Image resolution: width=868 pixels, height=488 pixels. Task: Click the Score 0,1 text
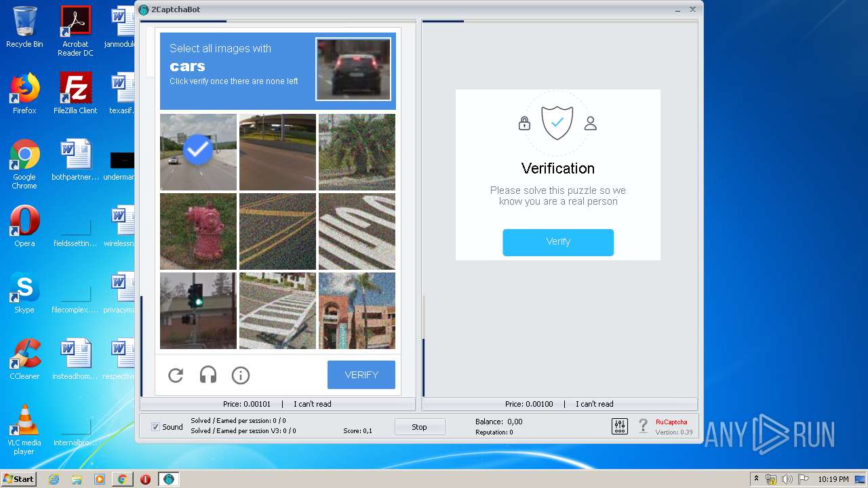357,431
